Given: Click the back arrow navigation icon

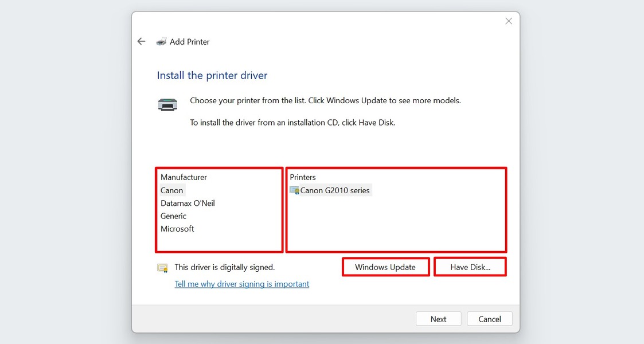Looking at the screenshot, I should (141, 41).
